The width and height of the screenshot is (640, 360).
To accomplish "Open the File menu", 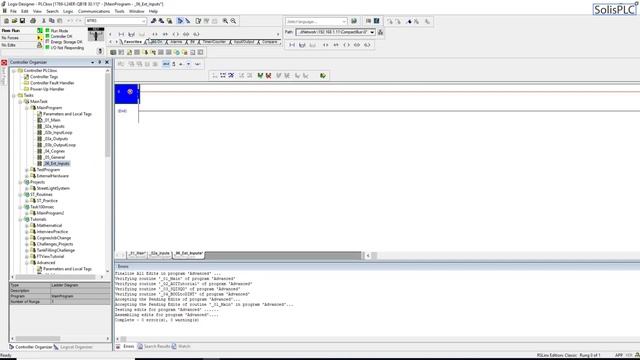I will pos(13,11).
